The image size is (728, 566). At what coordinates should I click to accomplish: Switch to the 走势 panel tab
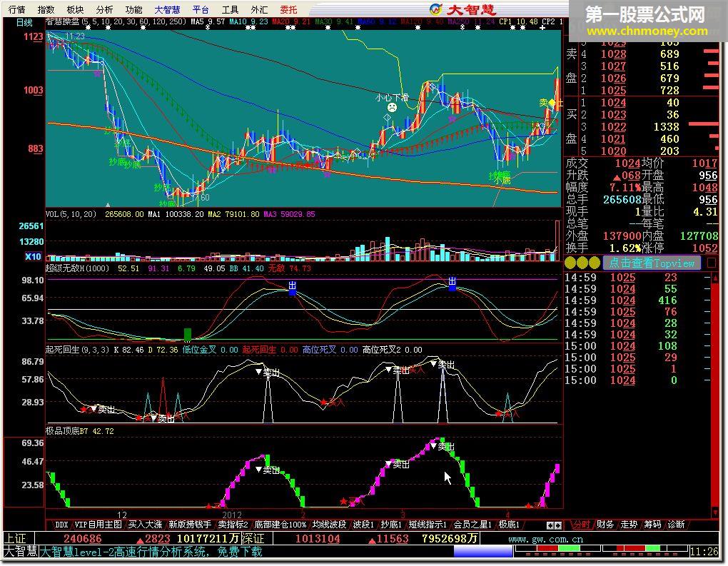629,525
